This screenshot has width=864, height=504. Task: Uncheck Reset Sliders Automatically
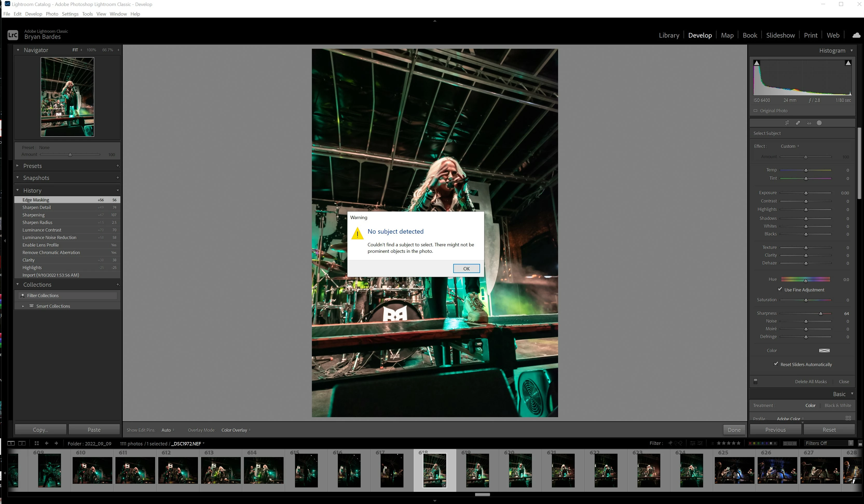[x=776, y=364]
